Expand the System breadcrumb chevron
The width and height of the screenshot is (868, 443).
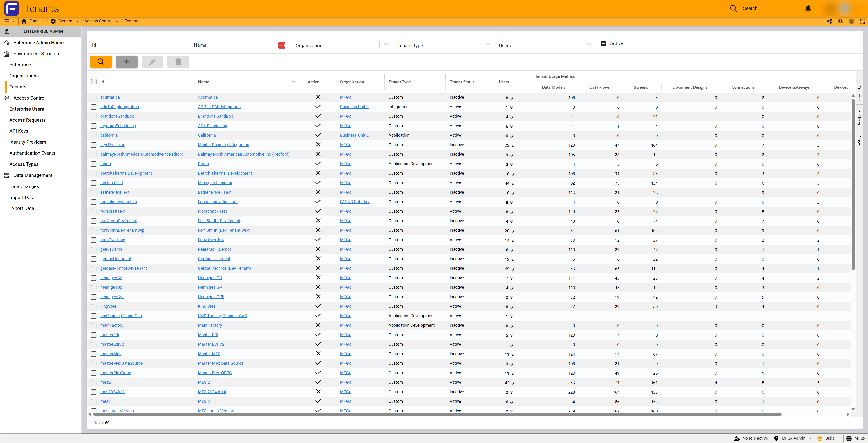pos(76,21)
